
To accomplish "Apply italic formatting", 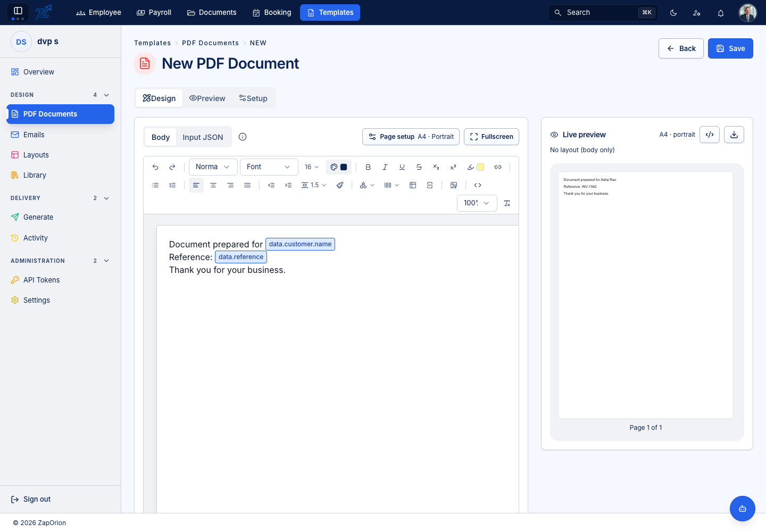I will click(x=385, y=167).
